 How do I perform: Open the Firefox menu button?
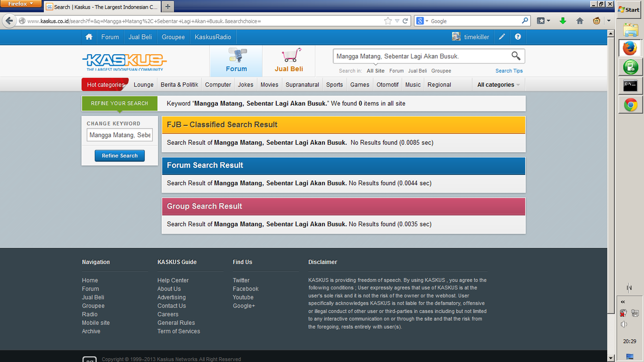pyautogui.click(x=21, y=4)
